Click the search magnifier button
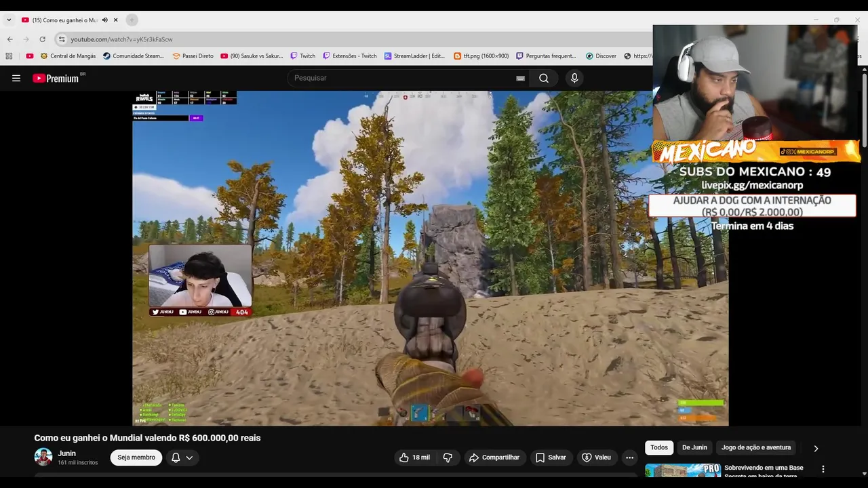868x488 pixels. pyautogui.click(x=544, y=78)
